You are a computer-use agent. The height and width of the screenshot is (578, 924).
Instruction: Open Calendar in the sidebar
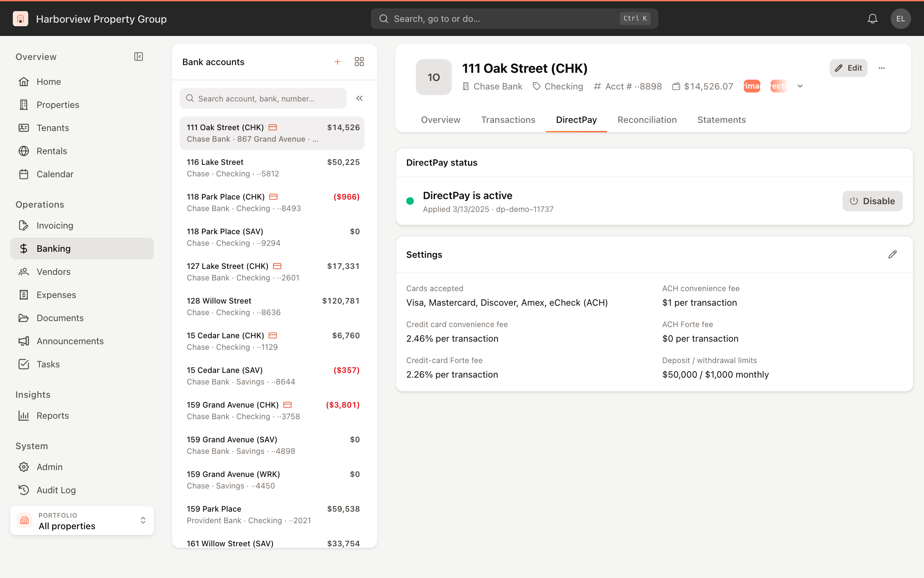point(82,174)
